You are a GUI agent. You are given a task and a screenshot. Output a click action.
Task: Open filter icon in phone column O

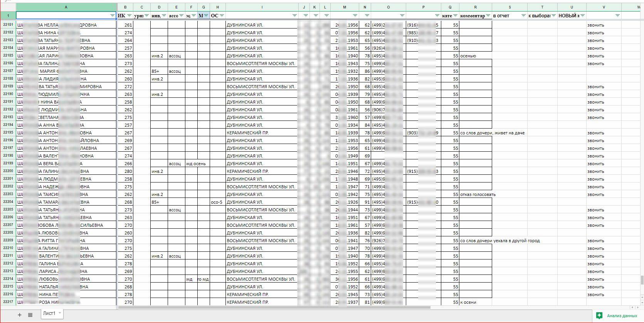(x=402, y=16)
